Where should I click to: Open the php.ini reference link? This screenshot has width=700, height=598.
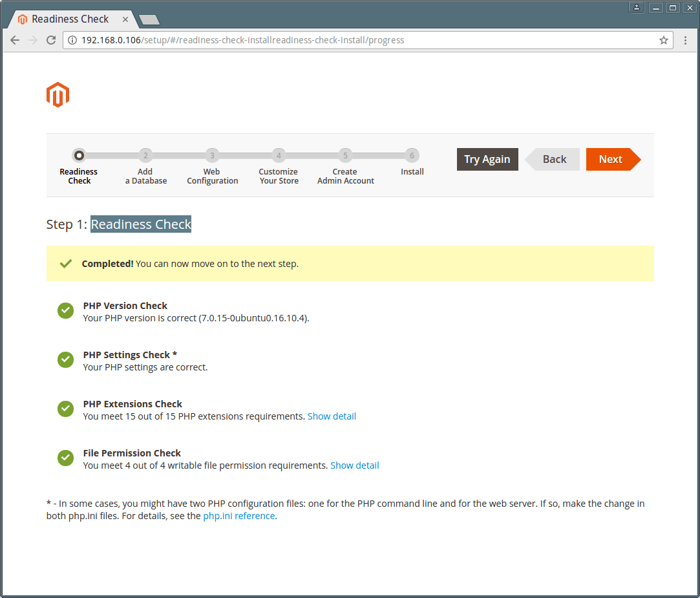coord(239,516)
